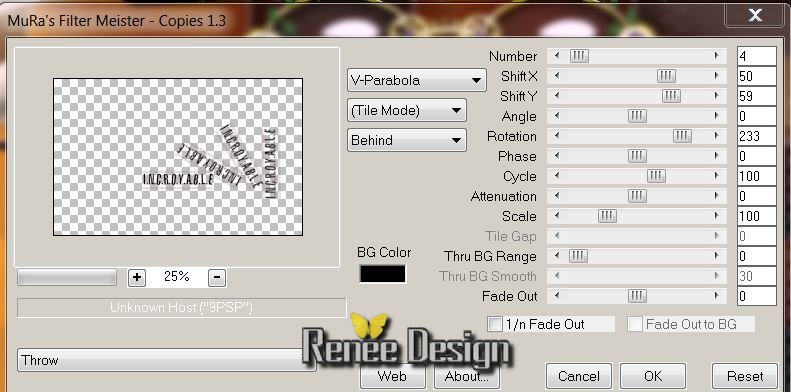Click right arrow of Rotation slider
The height and width of the screenshot is (392, 791).
[x=717, y=136]
